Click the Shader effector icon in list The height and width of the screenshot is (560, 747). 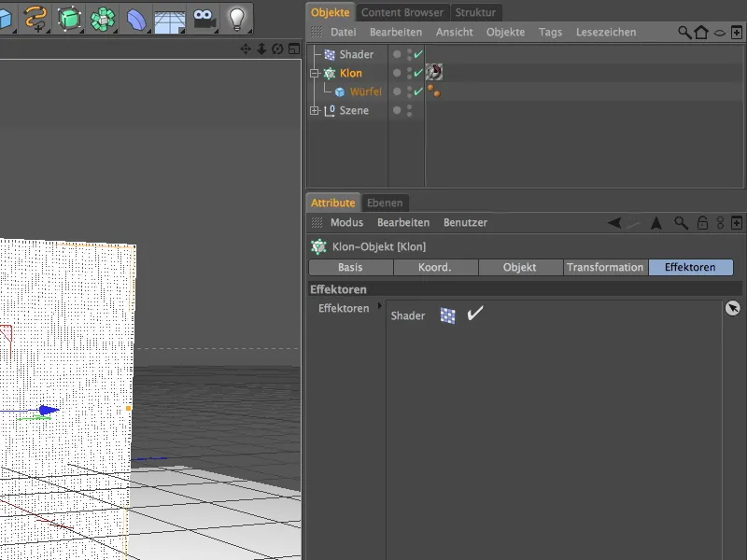tap(447, 315)
